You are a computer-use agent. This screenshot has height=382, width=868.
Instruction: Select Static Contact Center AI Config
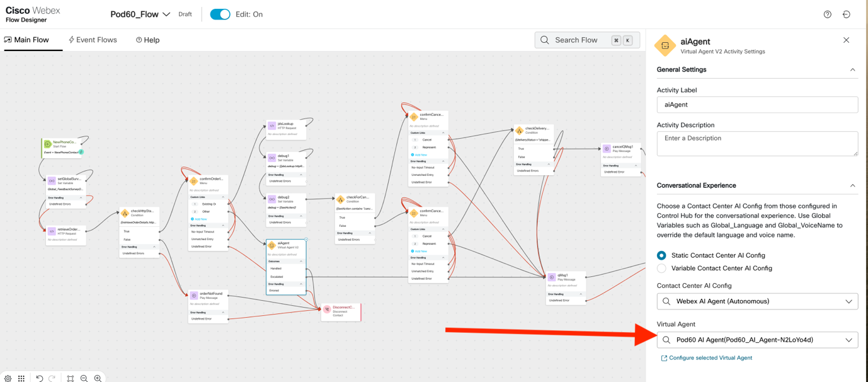point(661,255)
